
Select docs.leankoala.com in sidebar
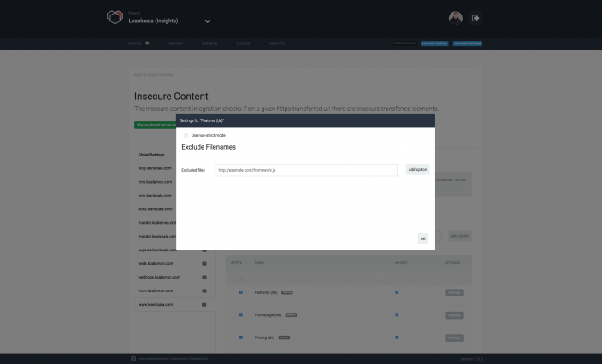[156, 209]
